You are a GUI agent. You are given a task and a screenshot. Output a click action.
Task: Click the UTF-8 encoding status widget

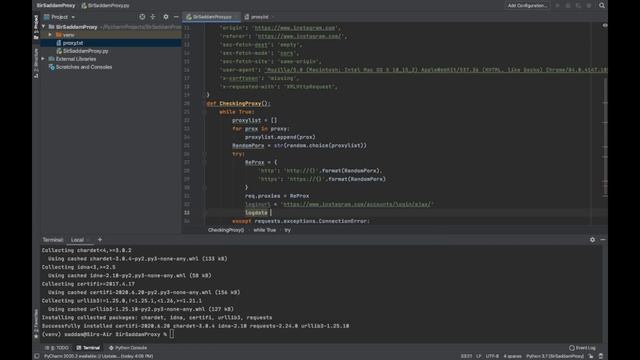pos(492,356)
